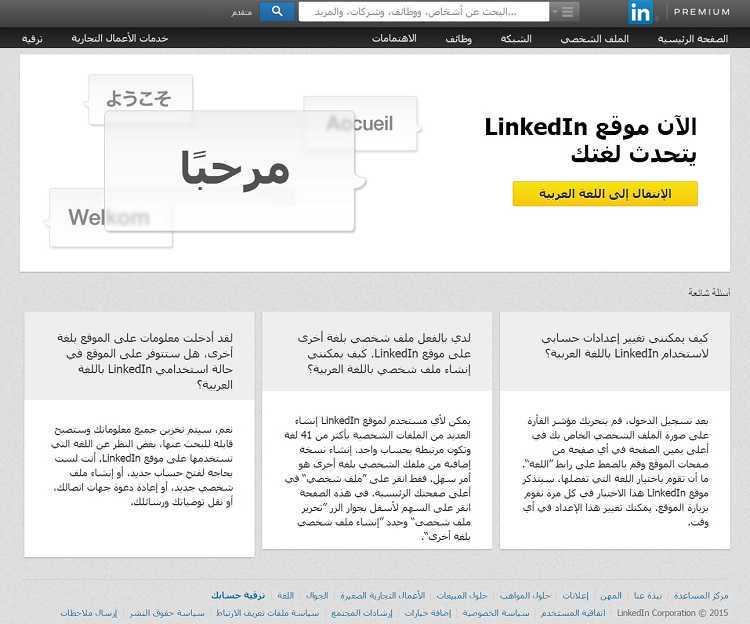Viewport: 750px width, 624px height.
Task: Open the مركز المساعدة help center footer link
Action: pyautogui.click(x=701, y=596)
